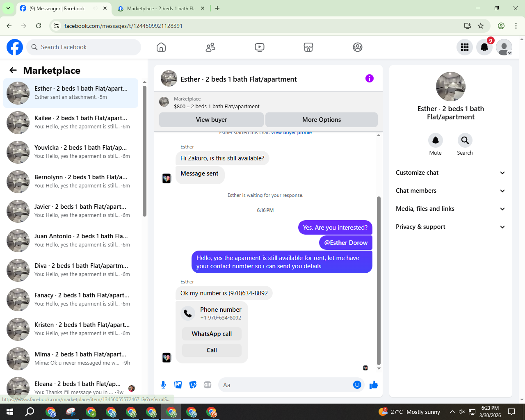This screenshot has height=420, width=525.
Task: Show hidden system tray icons
Action: 452,412
